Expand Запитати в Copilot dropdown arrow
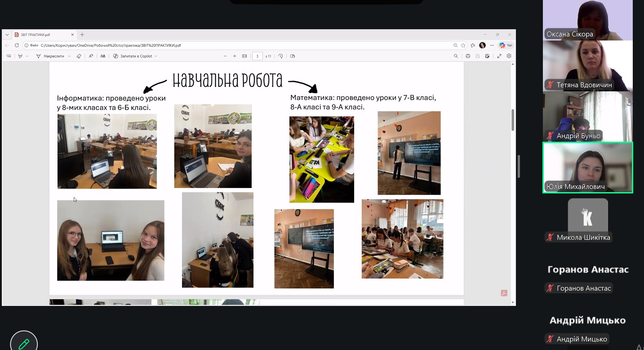 coord(155,56)
